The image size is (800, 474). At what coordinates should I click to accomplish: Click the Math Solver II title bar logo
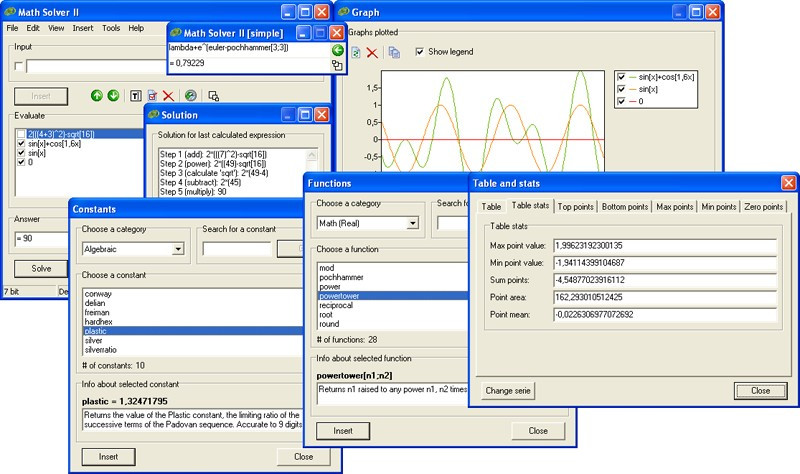[x=10, y=12]
